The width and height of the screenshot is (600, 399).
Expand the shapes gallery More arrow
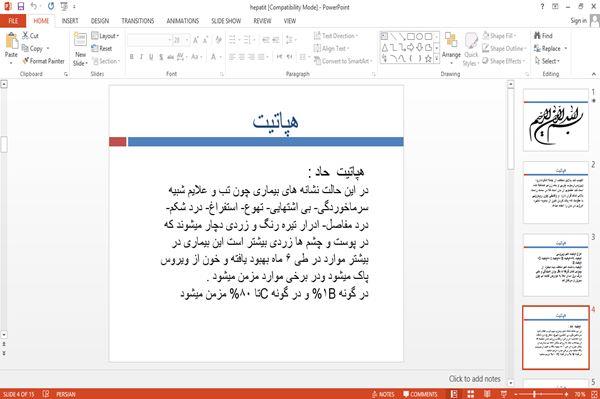[436, 59]
